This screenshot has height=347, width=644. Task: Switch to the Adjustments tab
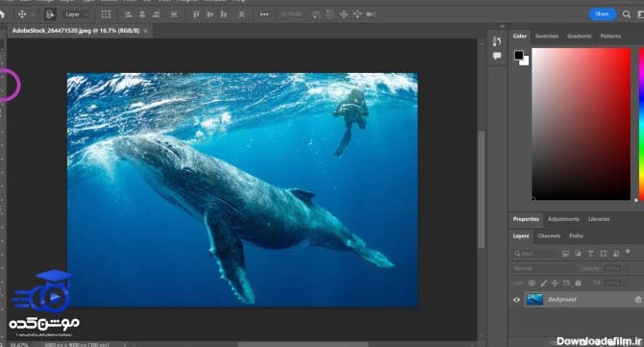point(563,219)
